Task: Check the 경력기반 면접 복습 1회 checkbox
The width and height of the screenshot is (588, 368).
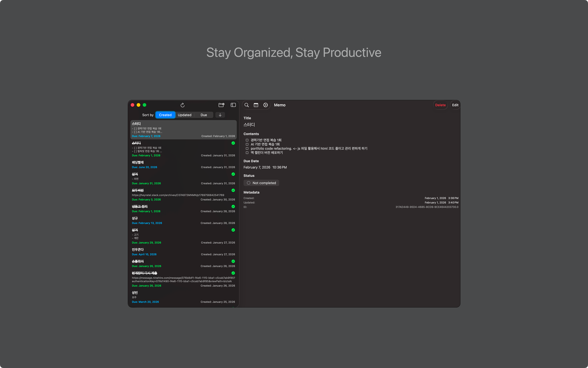Action: coord(247,140)
